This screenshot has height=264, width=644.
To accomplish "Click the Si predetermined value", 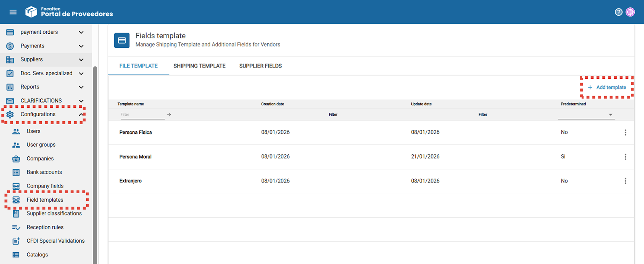I will (x=563, y=157).
